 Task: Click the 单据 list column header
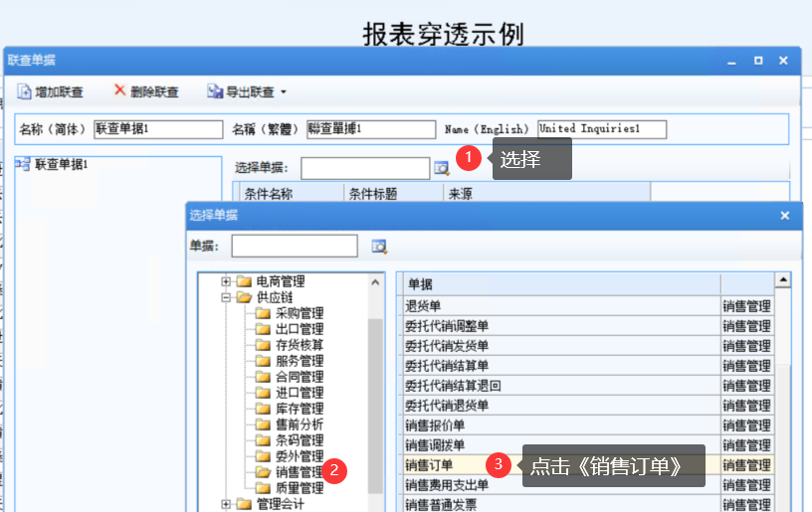562,284
